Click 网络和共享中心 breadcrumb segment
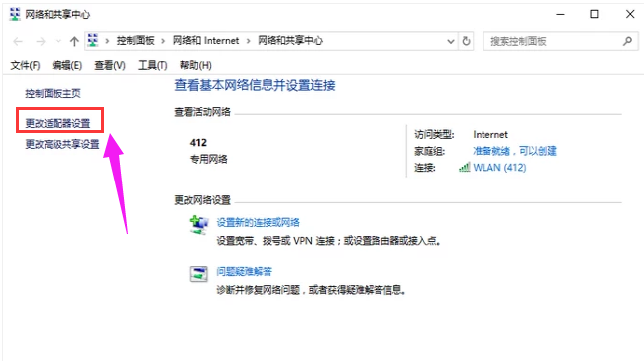The width and height of the screenshot is (644, 361). click(x=290, y=41)
